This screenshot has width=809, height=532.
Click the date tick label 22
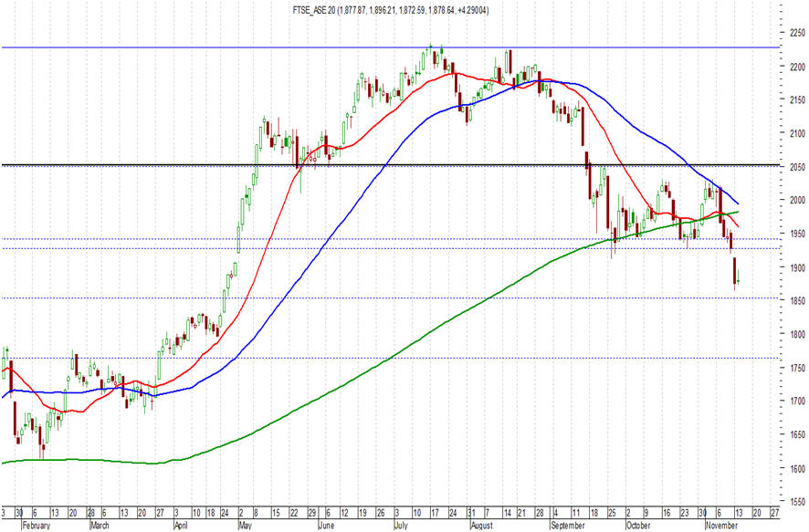[294, 514]
